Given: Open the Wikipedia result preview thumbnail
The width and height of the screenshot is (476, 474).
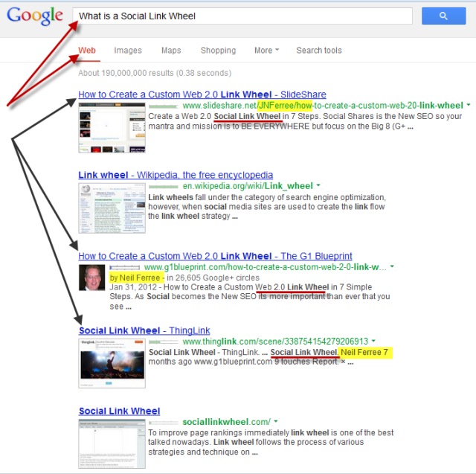Looking at the screenshot, I should coord(112,208).
